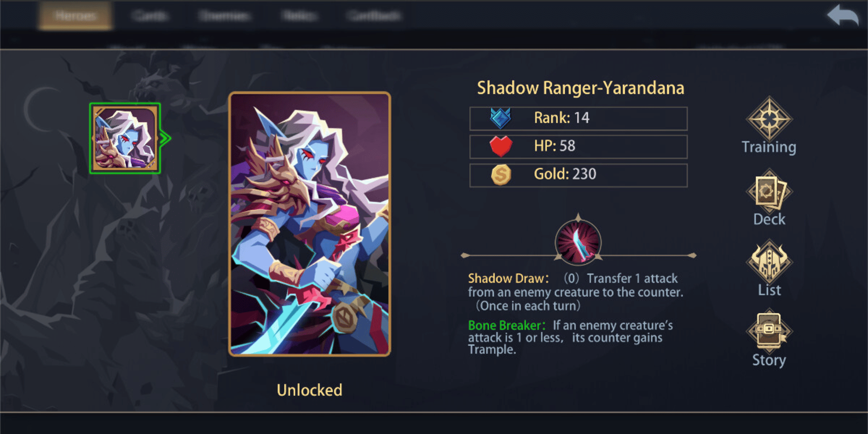Switch to the CardBack tab

pos(374,16)
